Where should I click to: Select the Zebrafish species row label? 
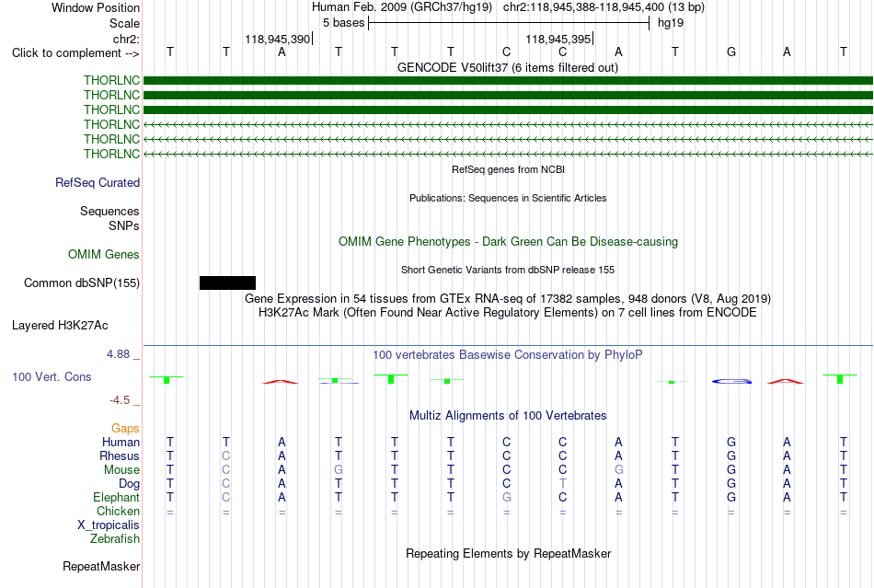click(x=115, y=539)
